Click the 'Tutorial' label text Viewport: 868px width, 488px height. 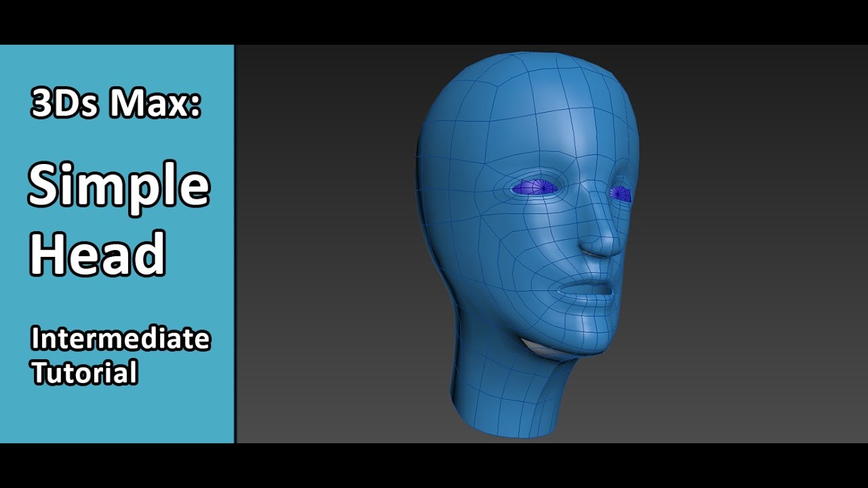84,373
